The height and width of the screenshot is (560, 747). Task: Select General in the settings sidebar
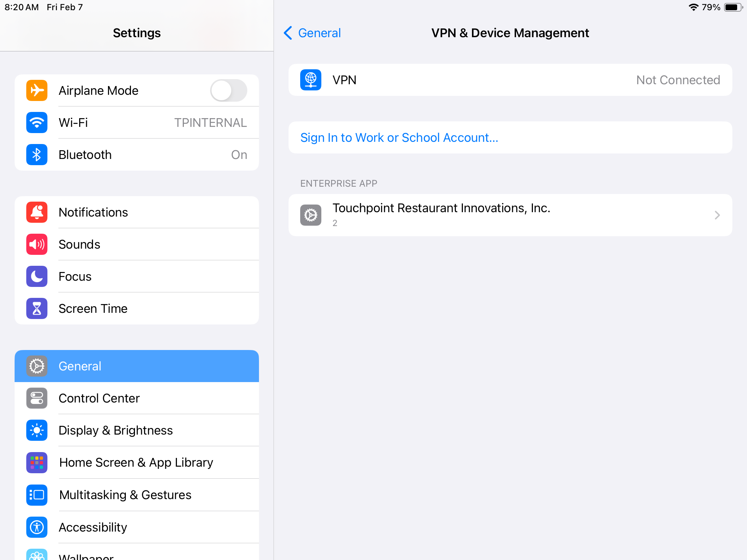tap(136, 366)
